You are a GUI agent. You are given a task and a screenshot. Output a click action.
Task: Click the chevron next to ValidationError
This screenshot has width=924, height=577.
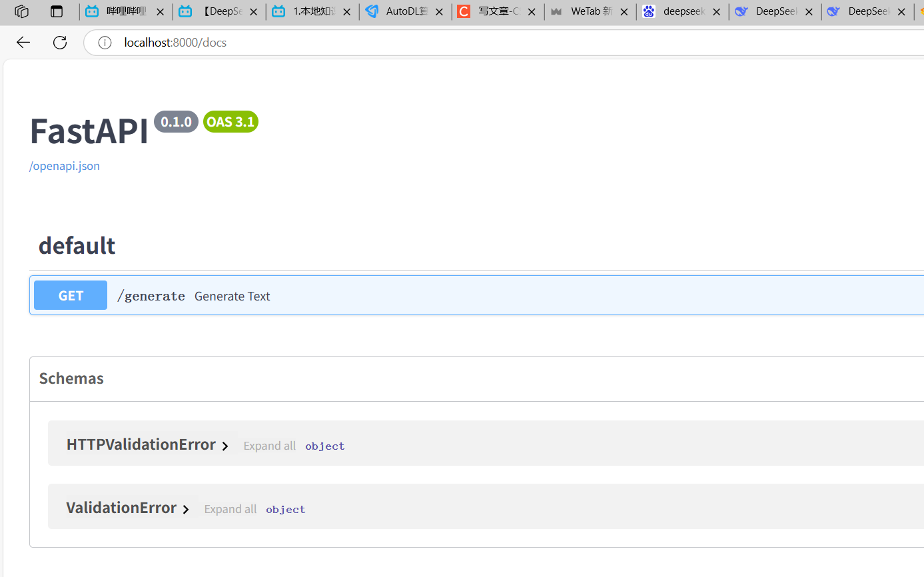tap(186, 509)
